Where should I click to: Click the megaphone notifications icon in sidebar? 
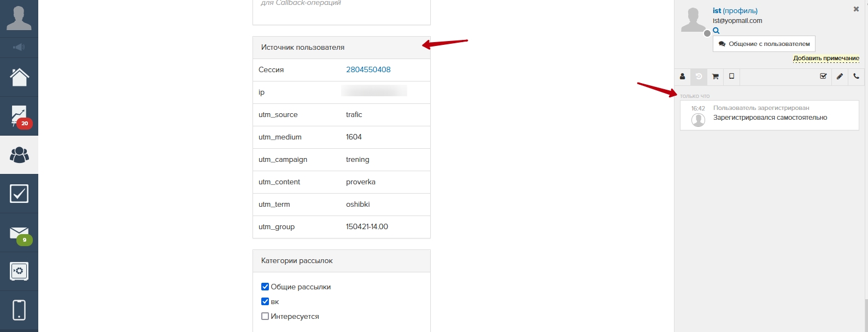click(19, 48)
